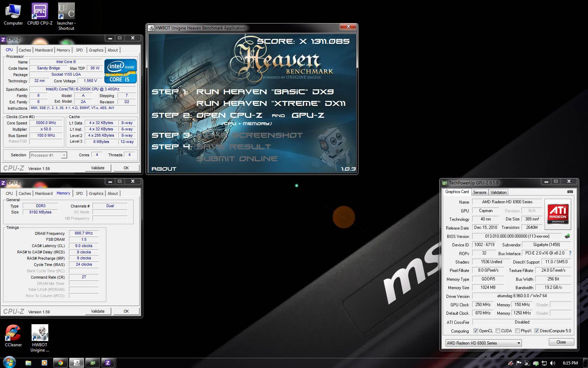Open Action Center flag tray icon
This screenshot has width=588, height=368.
pyautogui.click(x=519, y=363)
